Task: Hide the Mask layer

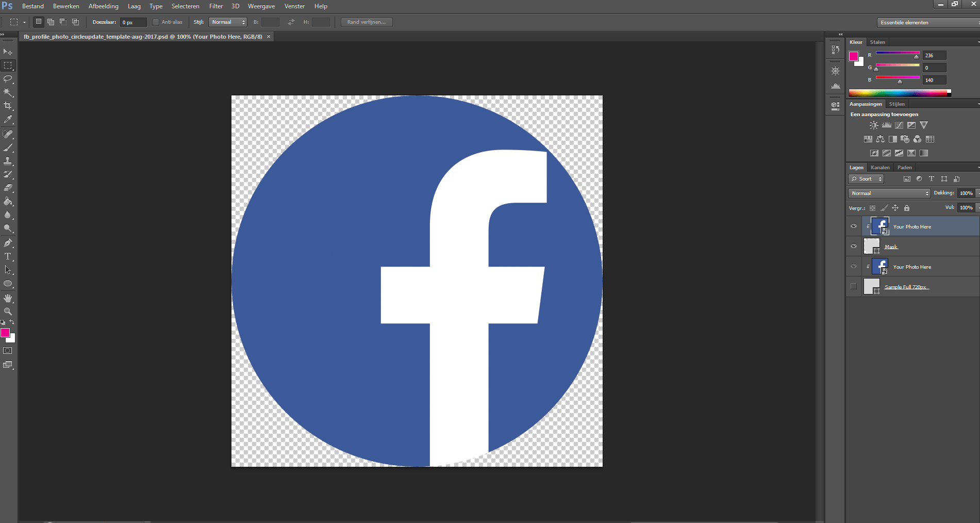Action: point(854,247)
